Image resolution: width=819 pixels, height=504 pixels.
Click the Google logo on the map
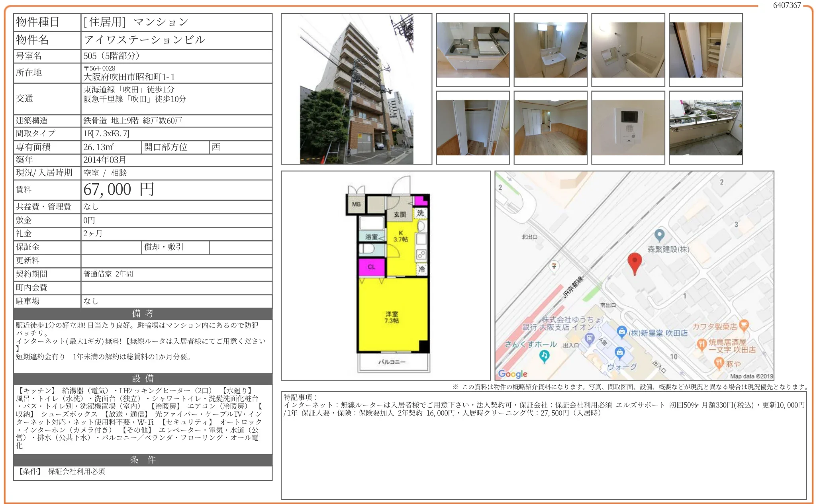pos(513,374)
